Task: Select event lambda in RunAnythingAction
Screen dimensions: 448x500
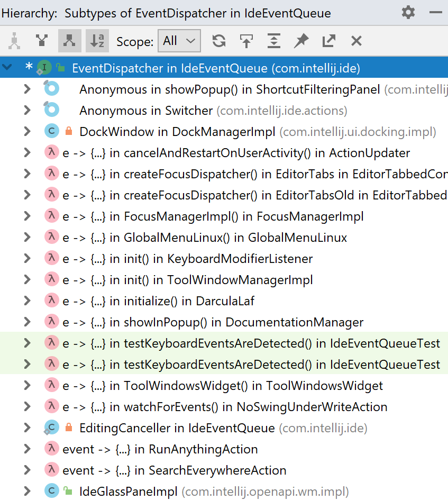Action: 224,449
